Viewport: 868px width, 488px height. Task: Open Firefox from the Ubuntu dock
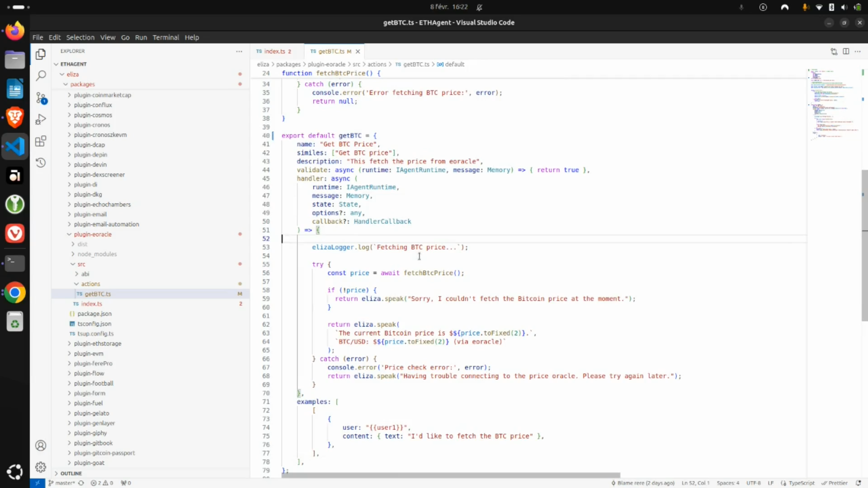coord(14,31)
